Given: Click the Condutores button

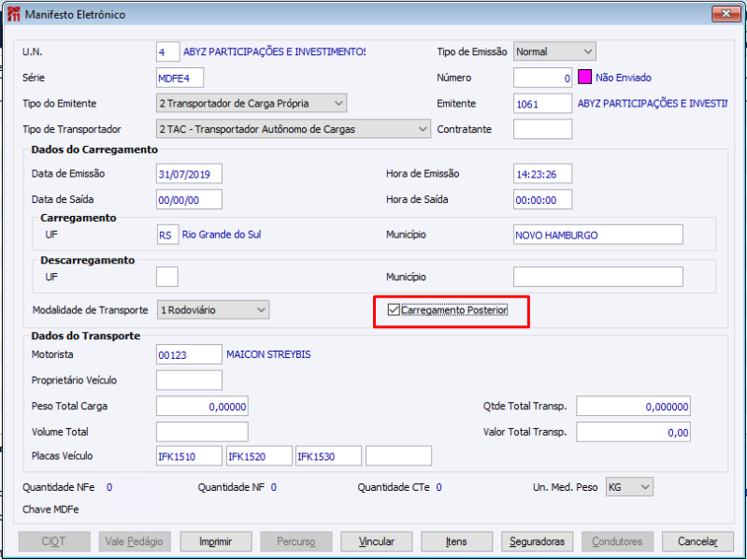Looking at the screenshot, I should point(617,541).
